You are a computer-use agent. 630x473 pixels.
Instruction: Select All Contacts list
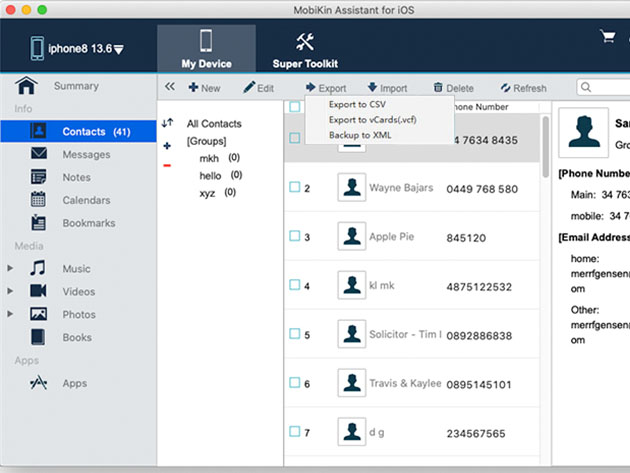coord(214,124)
